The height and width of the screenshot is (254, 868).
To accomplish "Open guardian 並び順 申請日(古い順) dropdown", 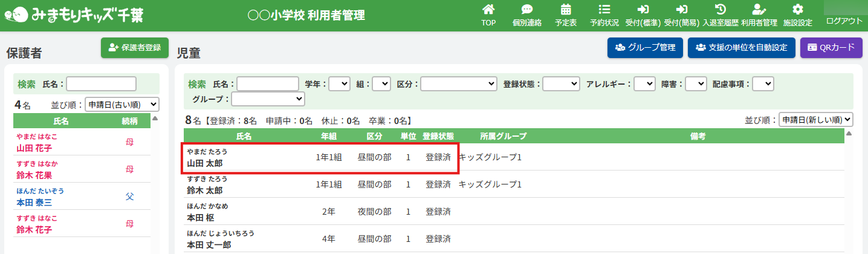I will (122, 104).
